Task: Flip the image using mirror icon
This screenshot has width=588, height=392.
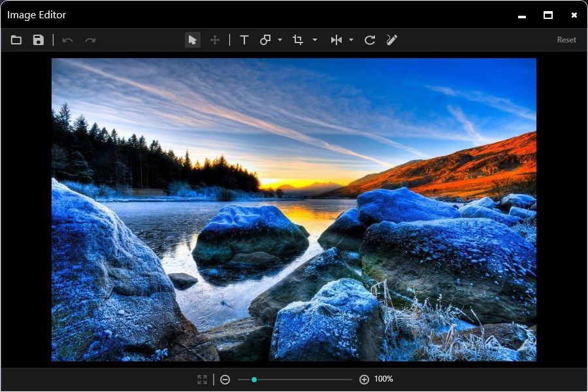Action: (336, 40)
